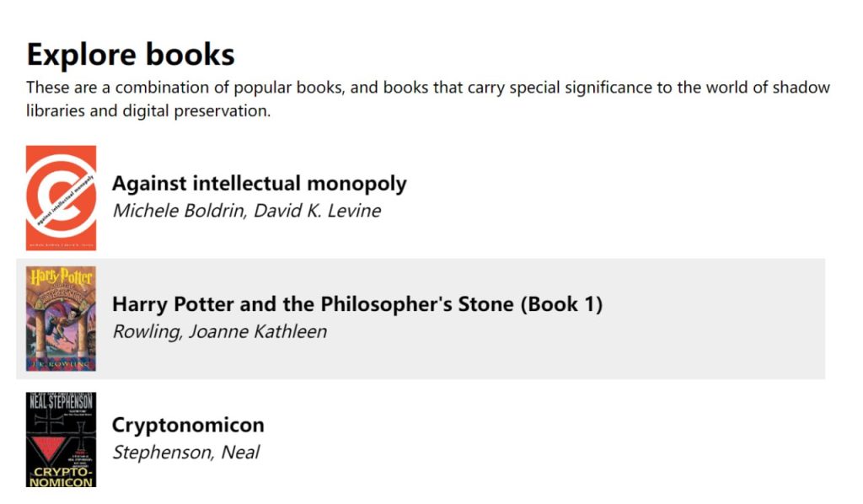
Task: Click crossed-out copyright symbol on first cover
Action: point(61,192)
